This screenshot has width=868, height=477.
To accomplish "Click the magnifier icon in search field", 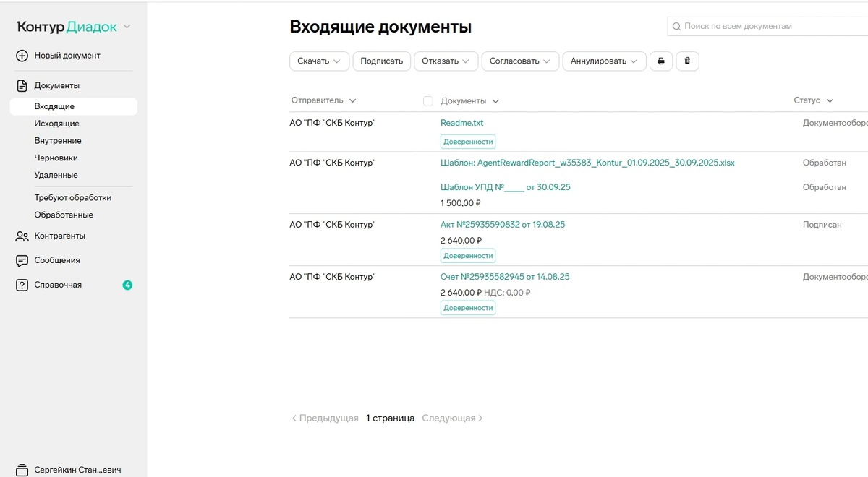I will click(x=677, y=26).
